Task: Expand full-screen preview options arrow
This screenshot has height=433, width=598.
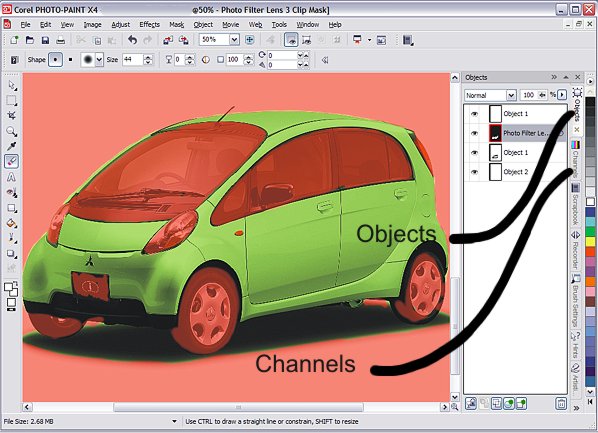Action: click(x=369, y=40)
